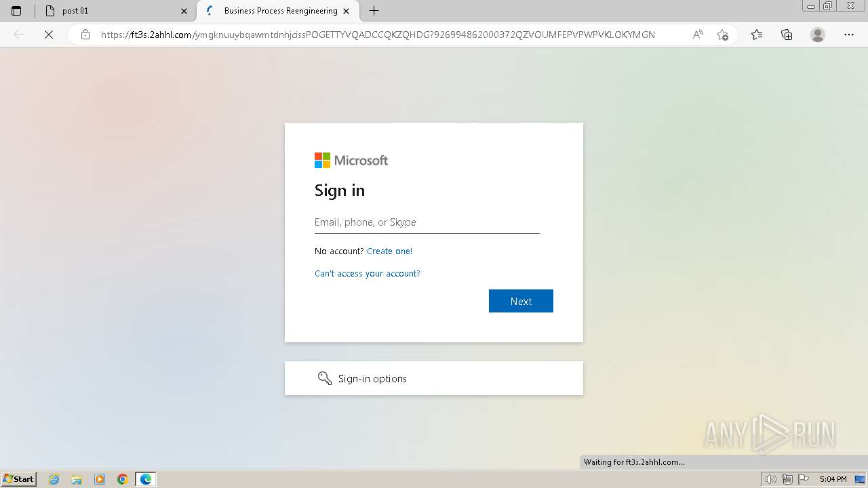Image resolution: width=868 pixels, height=488 pixels.
Task: Select the Business Process Reengineering tab
Action: pyautogui.click(x=278, y=11)
